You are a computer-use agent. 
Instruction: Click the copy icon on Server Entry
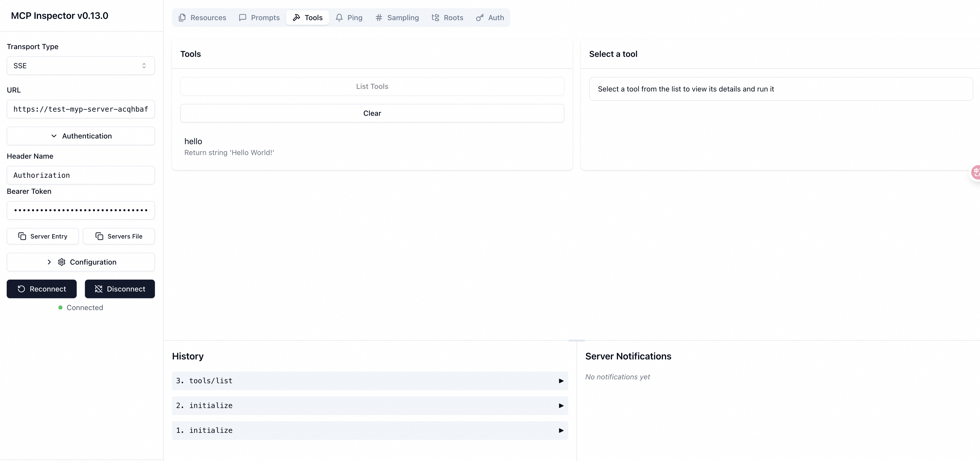click(x=22, y=236)
